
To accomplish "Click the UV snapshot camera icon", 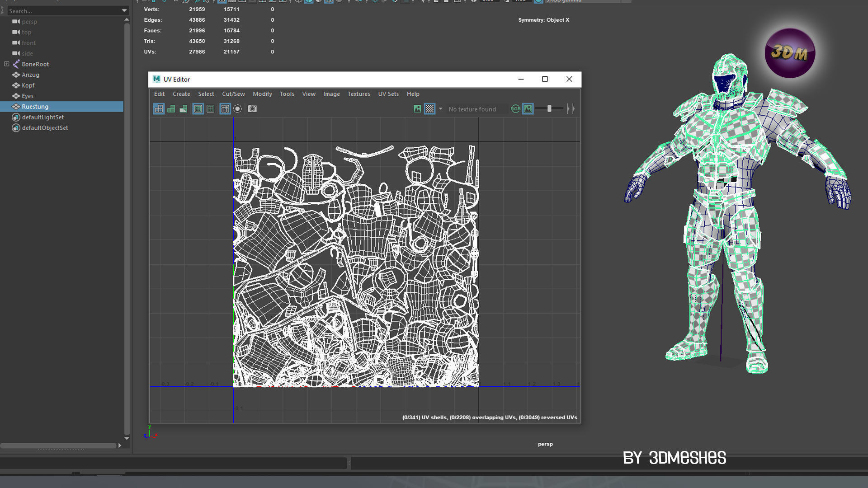I will (252, 109).
